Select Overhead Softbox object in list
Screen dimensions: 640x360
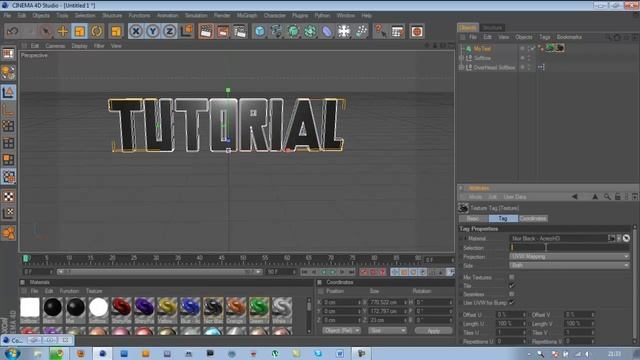[x=494, y=67]
